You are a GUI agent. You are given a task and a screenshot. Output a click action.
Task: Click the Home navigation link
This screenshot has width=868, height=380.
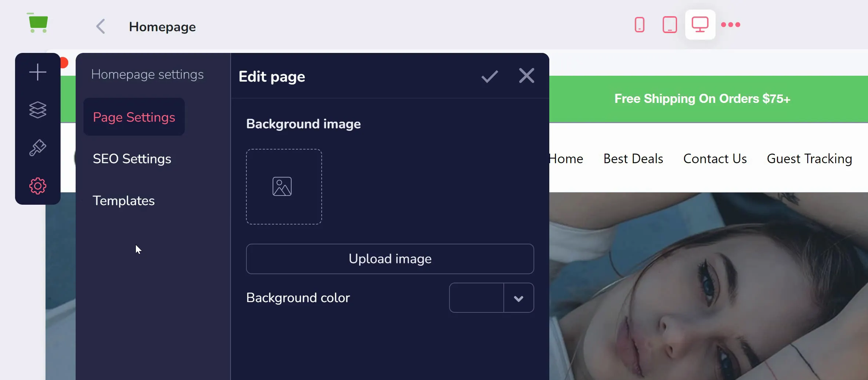coord(566,159)
